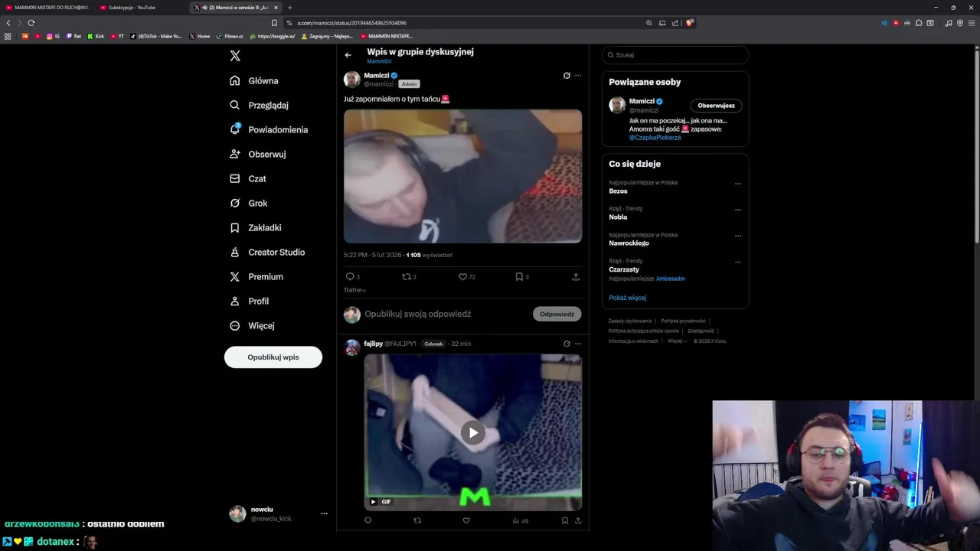Open the TikTok bookmark in the bookmarks bar
980x551 pixels.
pos(156,36)
